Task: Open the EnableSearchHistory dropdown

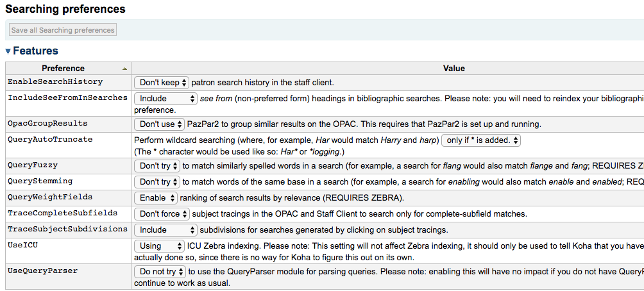Action: 162,83
